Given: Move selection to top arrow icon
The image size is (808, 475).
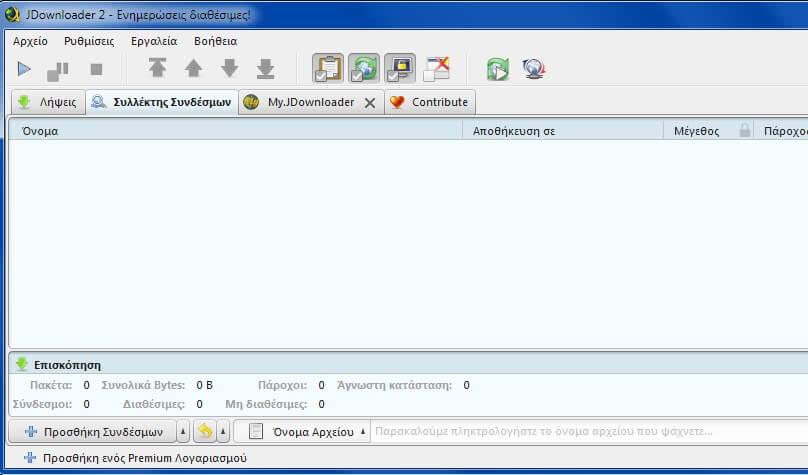Looking at the screenshot, I should coord(158,68).
